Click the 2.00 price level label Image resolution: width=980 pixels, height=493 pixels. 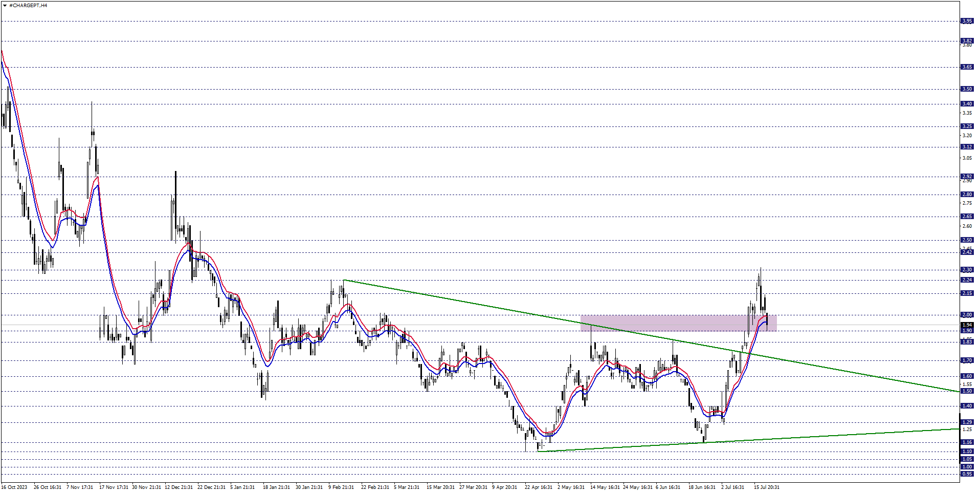[967, 315]
